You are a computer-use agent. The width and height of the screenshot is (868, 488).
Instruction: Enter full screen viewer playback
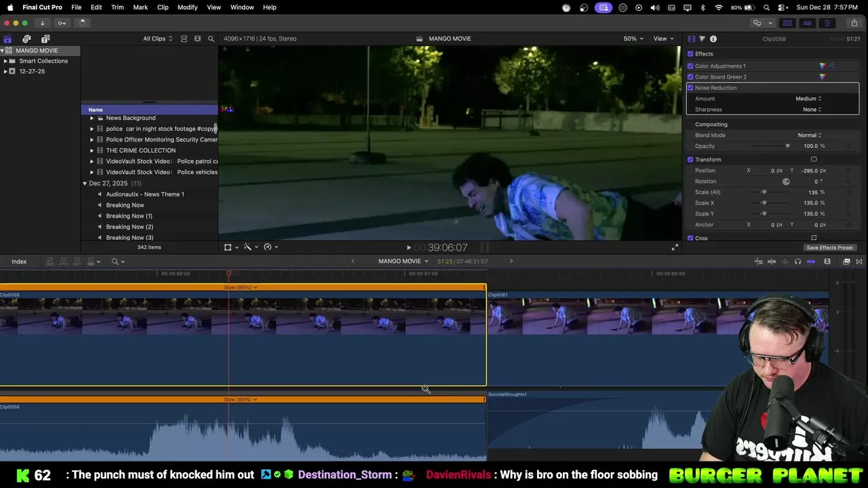point(675,247)
